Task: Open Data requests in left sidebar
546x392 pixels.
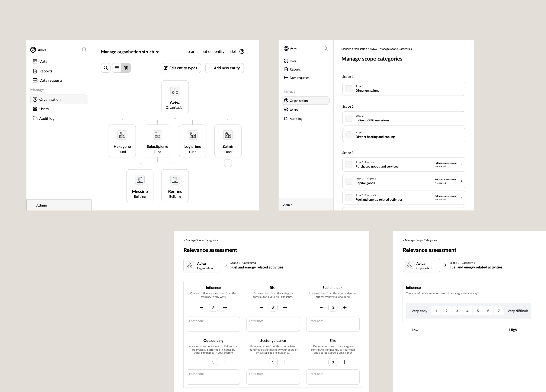Action: [51, 80]
